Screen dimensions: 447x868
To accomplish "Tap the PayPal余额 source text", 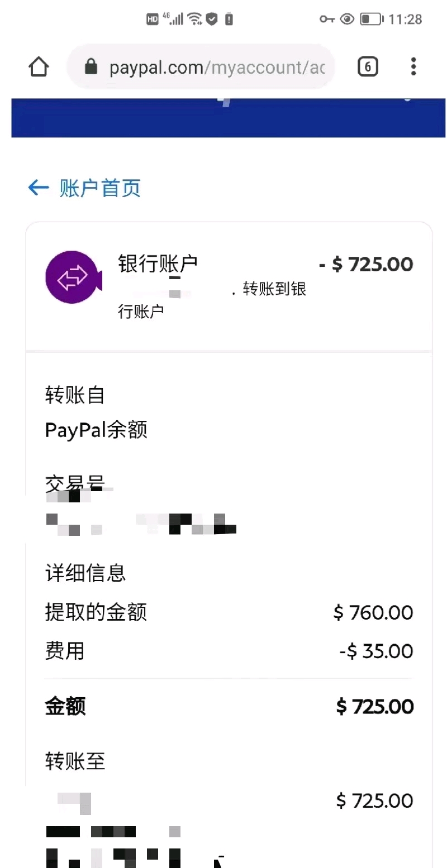I will pos(96,430).
